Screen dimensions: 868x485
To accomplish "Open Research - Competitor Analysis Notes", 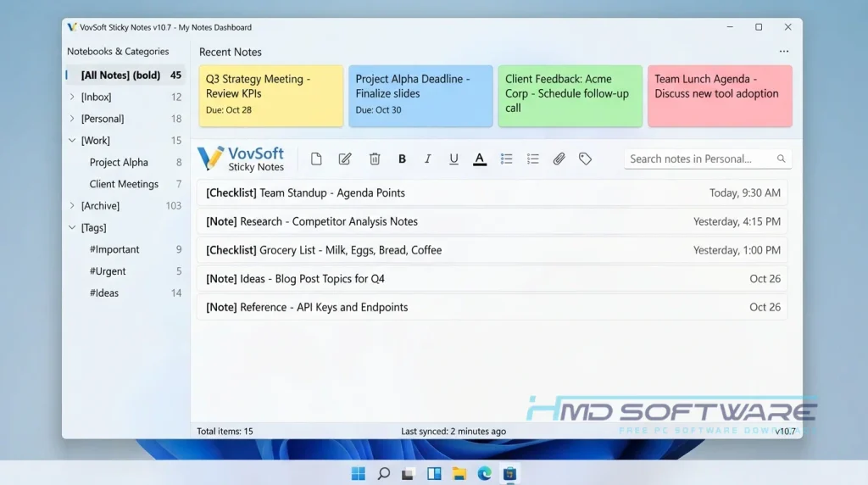I will click(492, 221).
